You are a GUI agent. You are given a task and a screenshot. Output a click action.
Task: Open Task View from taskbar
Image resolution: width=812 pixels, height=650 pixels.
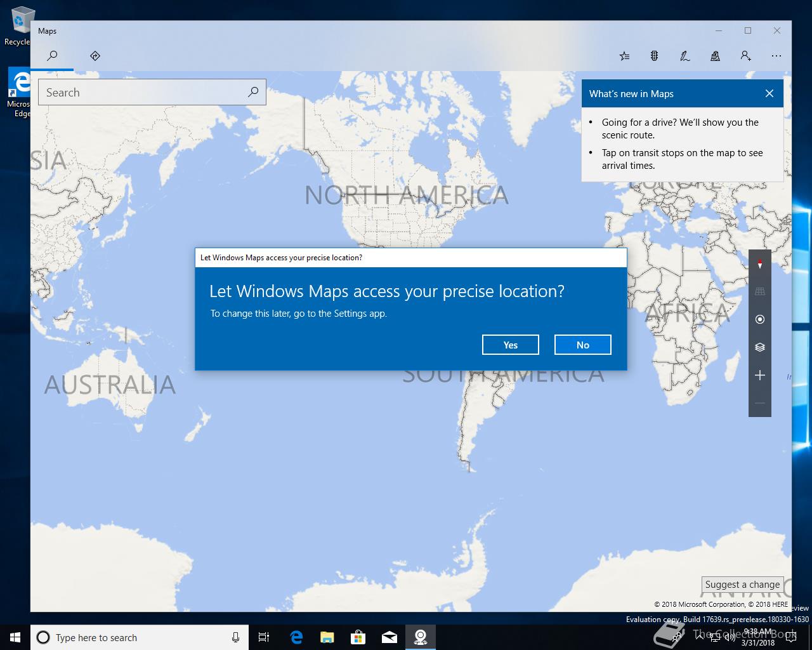tap(264, 637)
